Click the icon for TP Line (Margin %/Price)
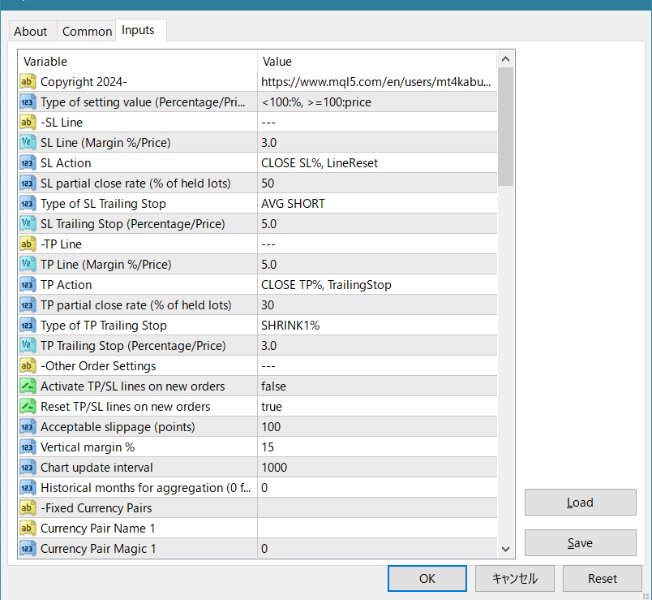Screen dimensions: 652x600 (27, 264)
